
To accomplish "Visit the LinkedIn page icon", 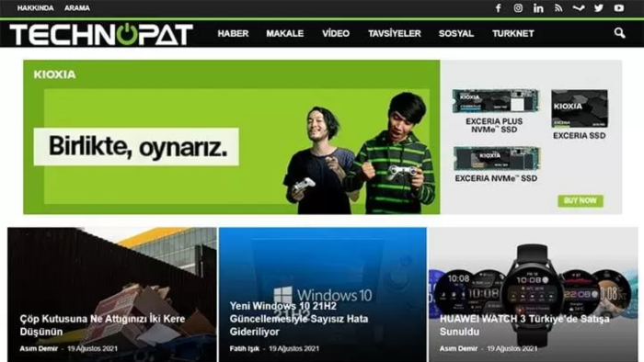I will (538, 8).
